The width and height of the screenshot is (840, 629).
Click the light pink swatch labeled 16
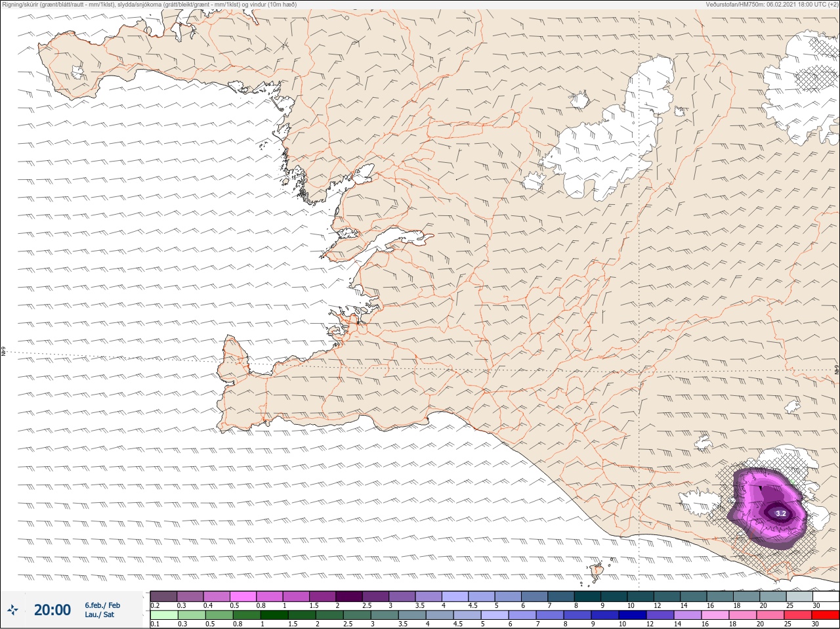click(715, 616)
